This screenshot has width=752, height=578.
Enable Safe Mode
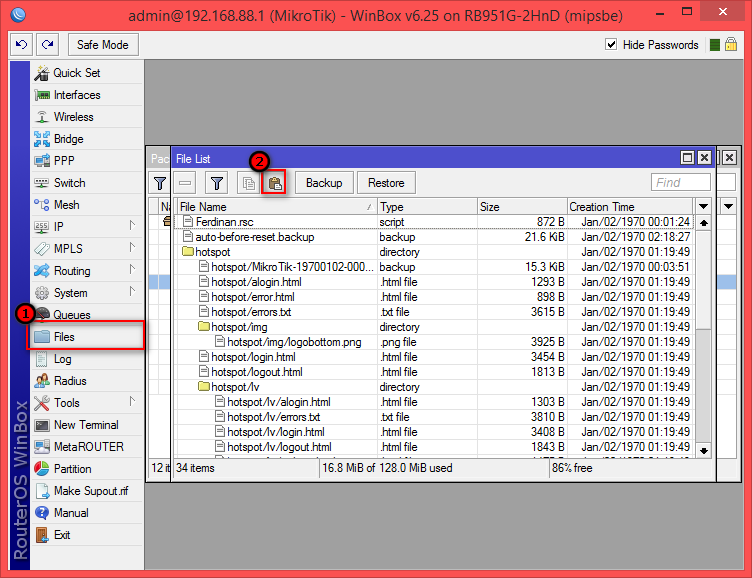click(x=103, y=45)
